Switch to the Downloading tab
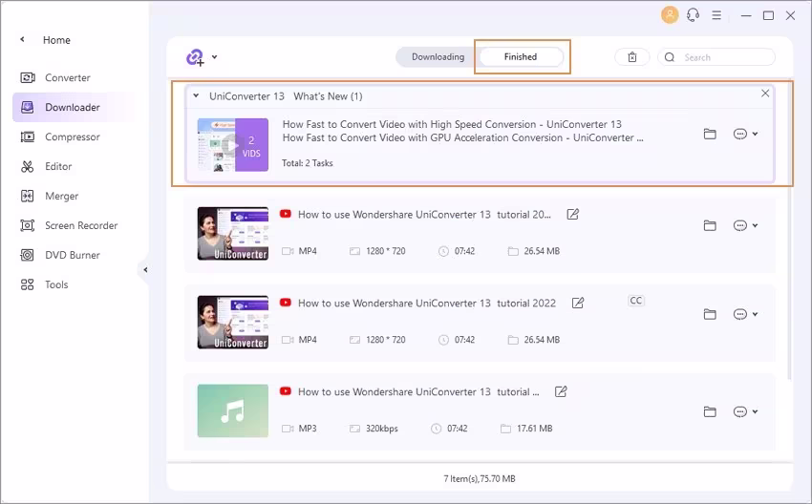Image resolution: width=812 pixels, height=504 pixels. point(438,57)
